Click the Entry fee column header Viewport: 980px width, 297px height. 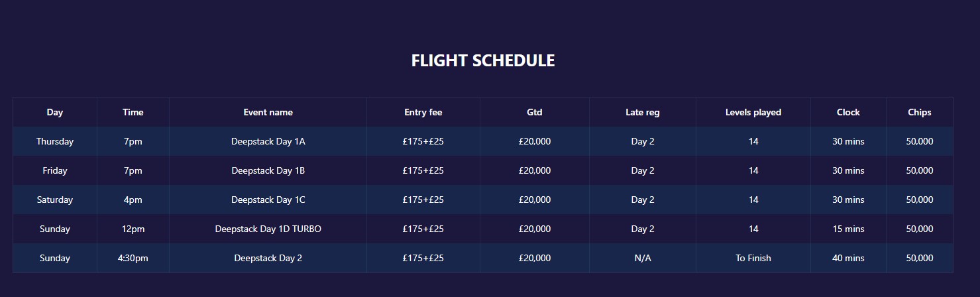click(423, 112)
